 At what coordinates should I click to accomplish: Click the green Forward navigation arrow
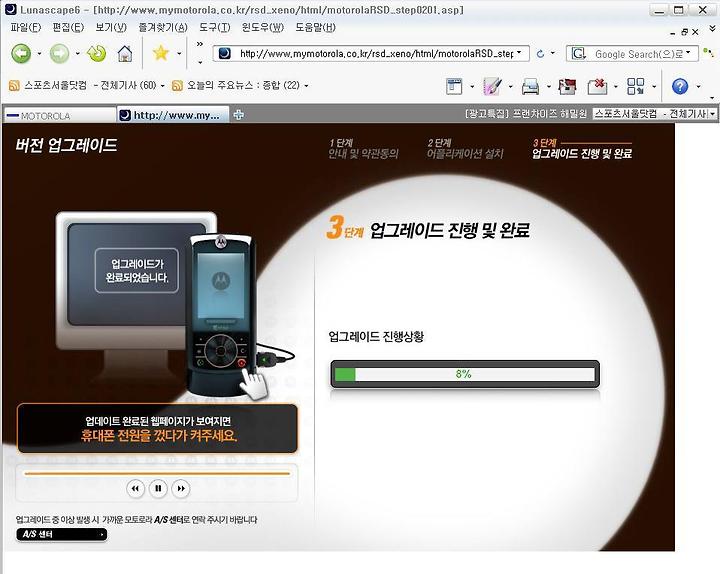click(x=59, y=54)
